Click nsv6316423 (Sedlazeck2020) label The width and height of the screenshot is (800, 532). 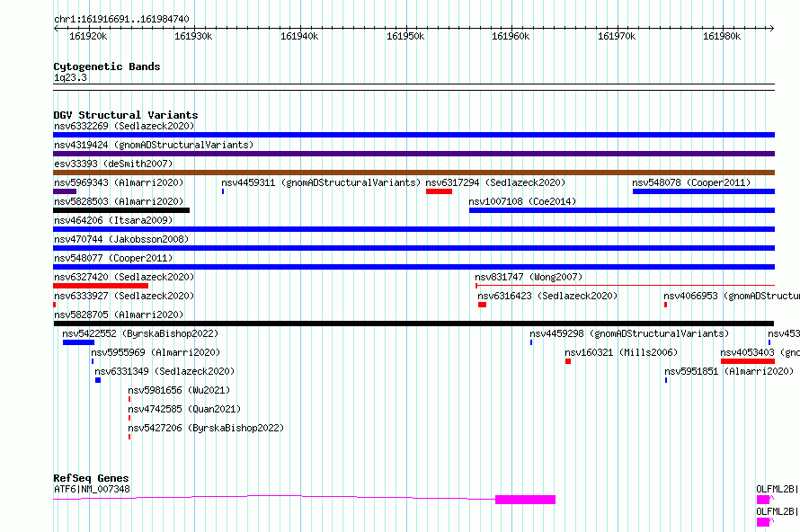pos(547,296)
